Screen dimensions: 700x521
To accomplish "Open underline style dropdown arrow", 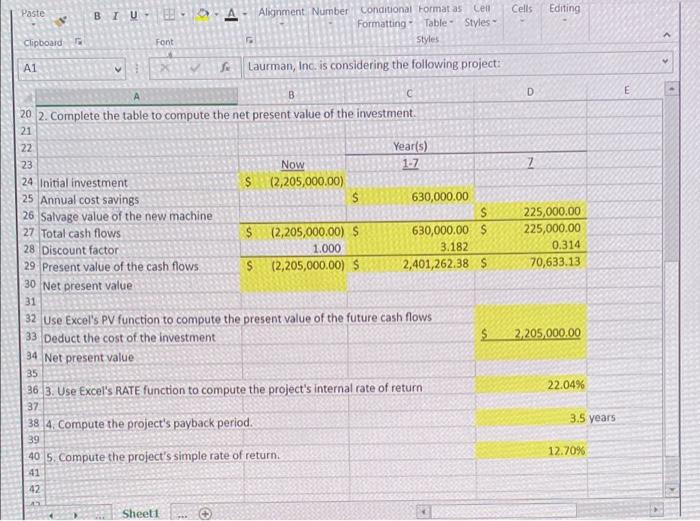I will [146, 16].
